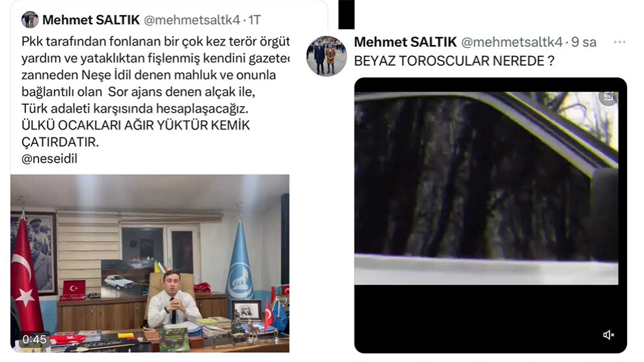The height and width of the screenshot is (362, 644).
Task: Click the Türk adaleti karşısında hesaplaşacağız line
Action: pos(135,109)
